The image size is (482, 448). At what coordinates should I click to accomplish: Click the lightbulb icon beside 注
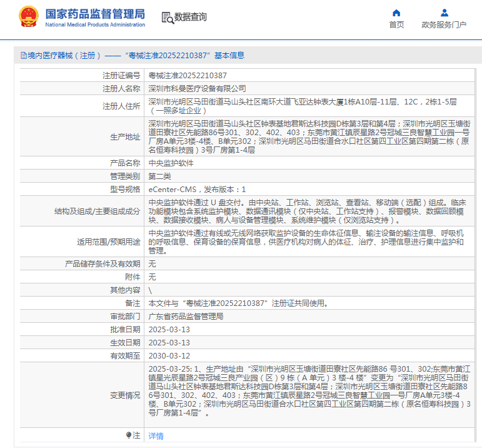click(x=129, y=435)
